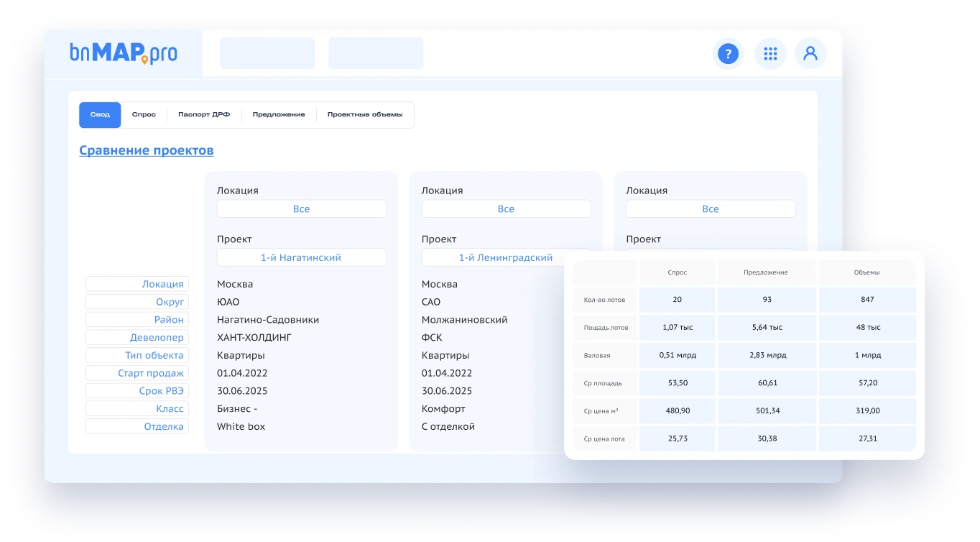Image resolution: width=980 pixels, height=542 pixels.
Task: Open the 1-й Нагатинский project dropdown
Action: pos(301,257)
